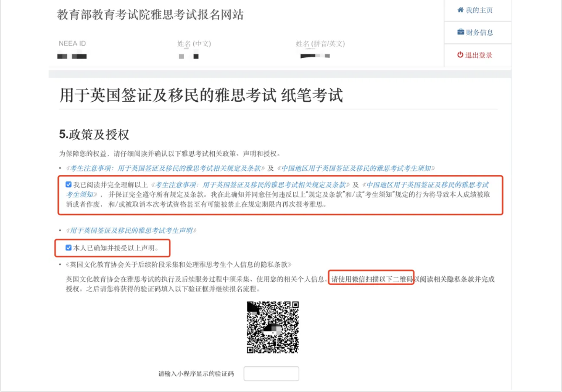Click the home icon beside 我的主页
Screen dimensions: 562x392
pyautogui.click(x=461, y=10)
